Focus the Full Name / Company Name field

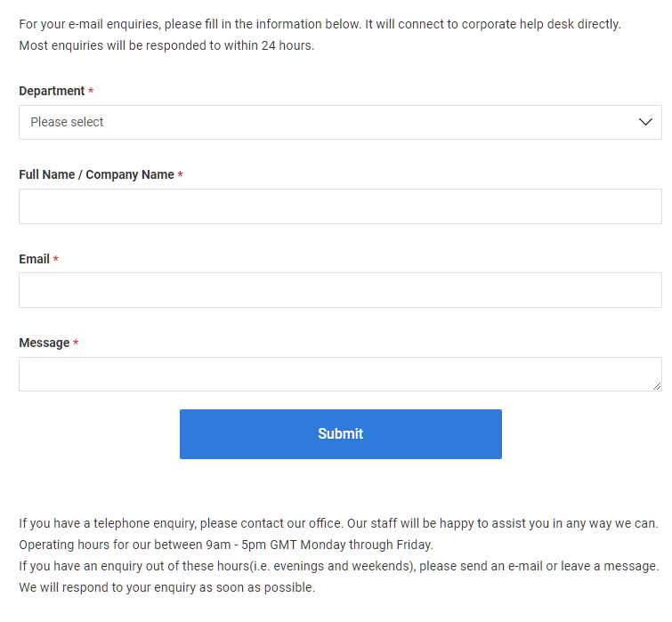340,206
